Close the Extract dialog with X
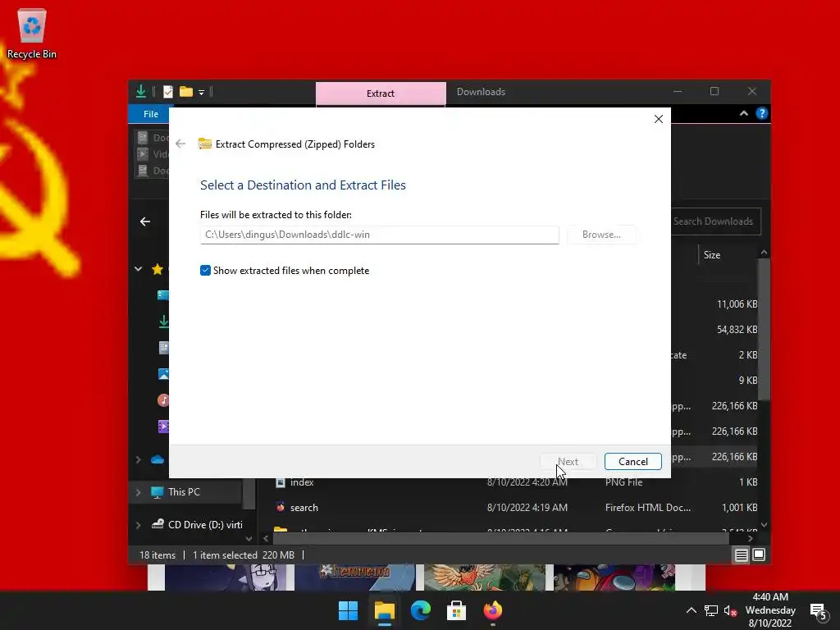This screenshot has height=630, width=840. tap(659, 119)
